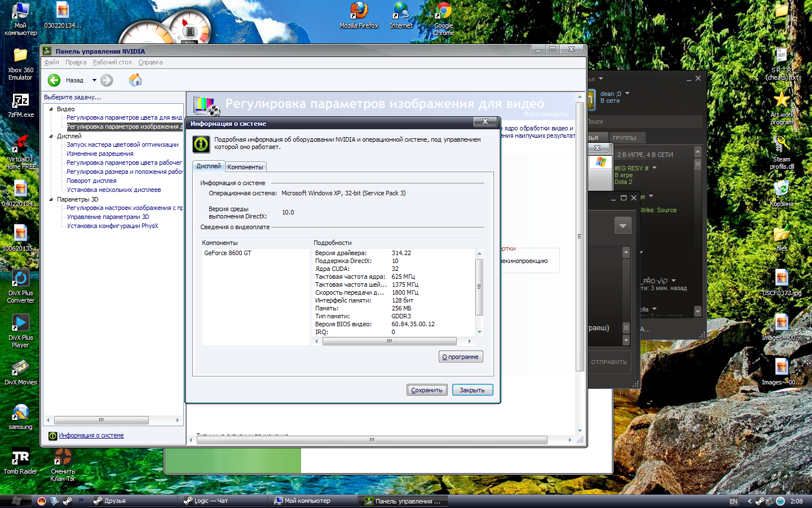
Task: Click the Steam icon in quick launch
Action: (67, 501)
